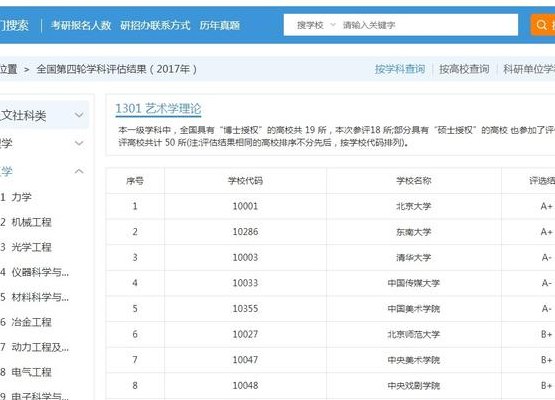The width and height of the screenshot is (555, 400).
Task: Click the 序号 column header
Action: (135, 181)
